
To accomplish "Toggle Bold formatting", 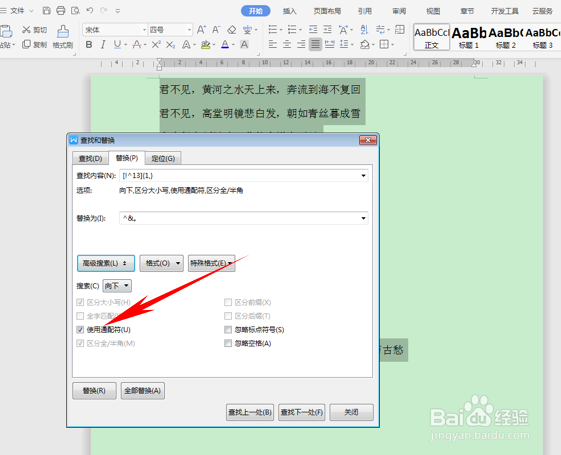I will (89, 45).
